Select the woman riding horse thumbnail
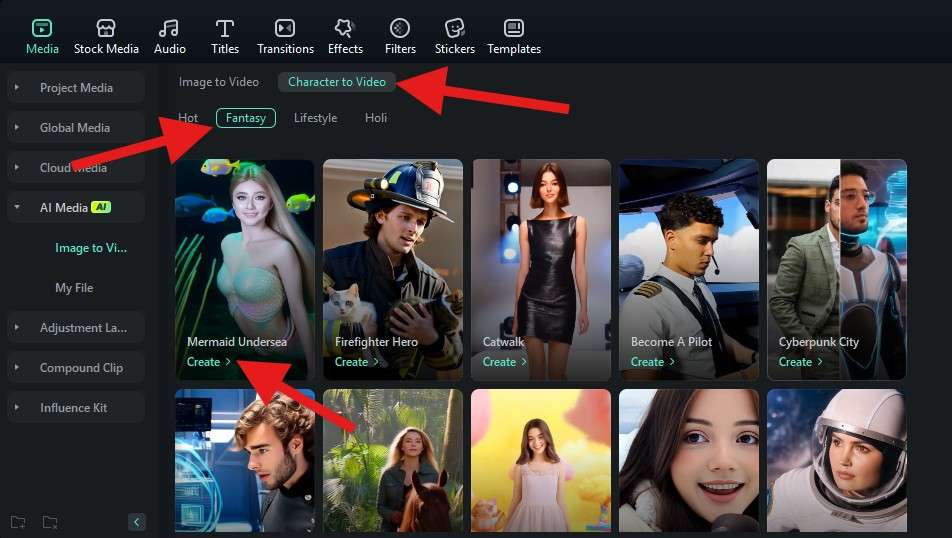The image size is (952, 538). point(393,461)
